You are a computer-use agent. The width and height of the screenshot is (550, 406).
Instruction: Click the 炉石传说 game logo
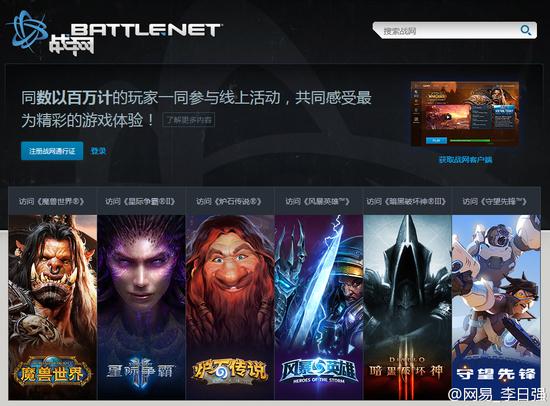tap(230, 372)
